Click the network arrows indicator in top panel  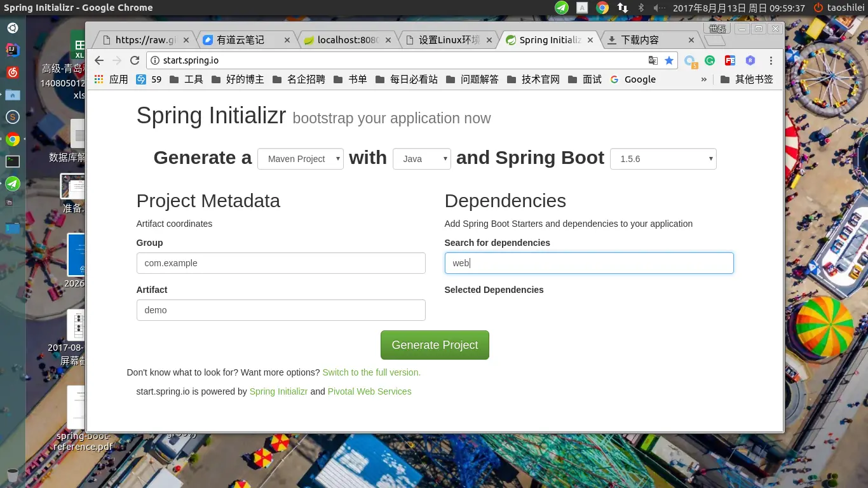point(622,8)
